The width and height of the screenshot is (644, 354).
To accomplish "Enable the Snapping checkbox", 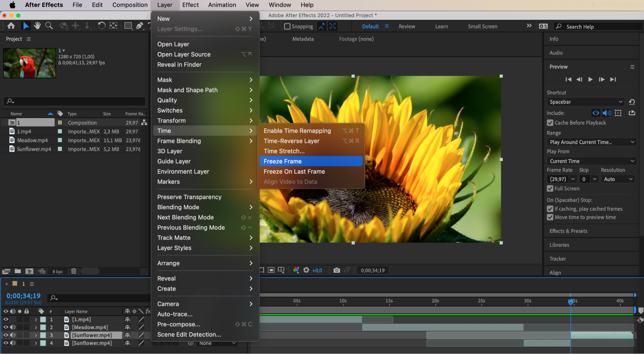I will 287,26.
